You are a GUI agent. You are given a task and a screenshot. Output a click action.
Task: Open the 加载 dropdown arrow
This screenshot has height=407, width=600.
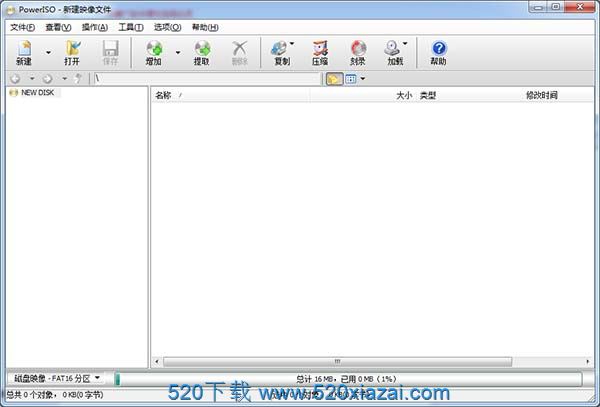405,44
